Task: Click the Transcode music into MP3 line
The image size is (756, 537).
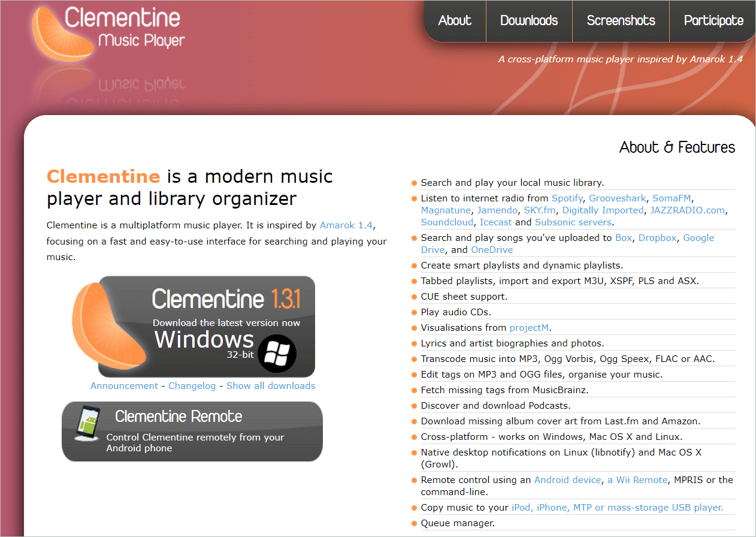Action: click(568, 359)
